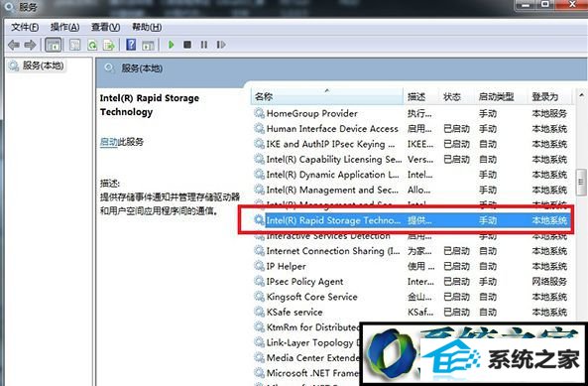The height and width of the screenshot is (386, 588).
Task: Click the gear icon beside IP Helper
Action: (x=259, y=266)
